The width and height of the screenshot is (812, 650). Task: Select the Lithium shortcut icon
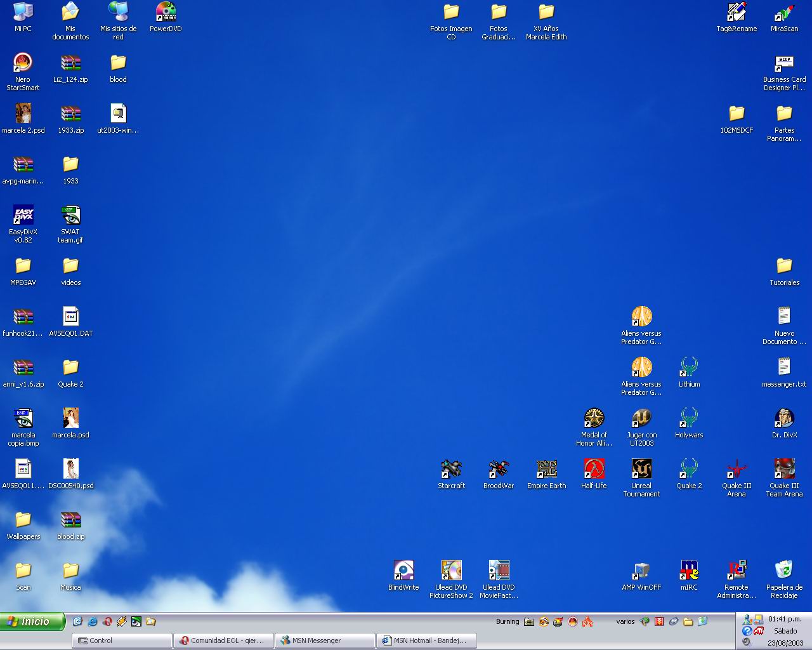coord(689,367)
